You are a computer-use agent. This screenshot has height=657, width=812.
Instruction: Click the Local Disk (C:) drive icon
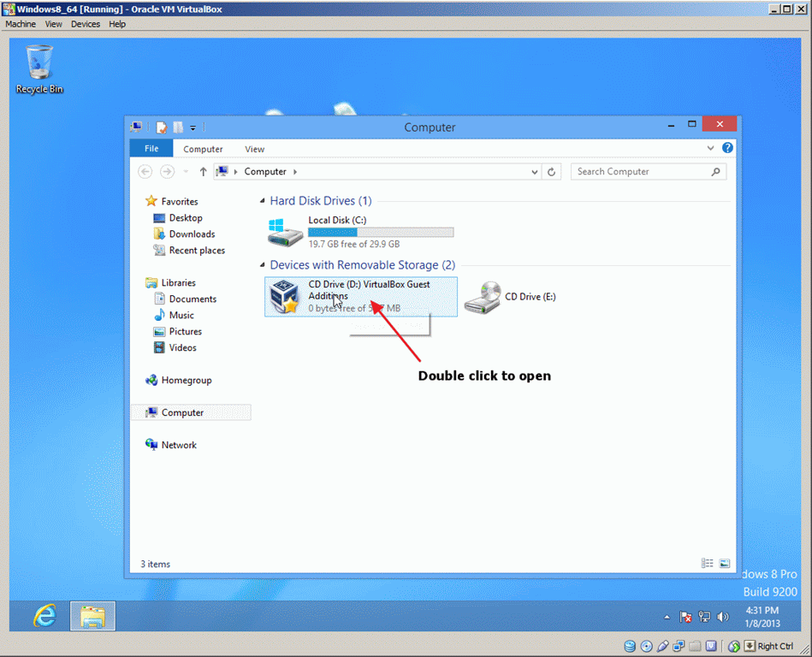tap(284, 231)
